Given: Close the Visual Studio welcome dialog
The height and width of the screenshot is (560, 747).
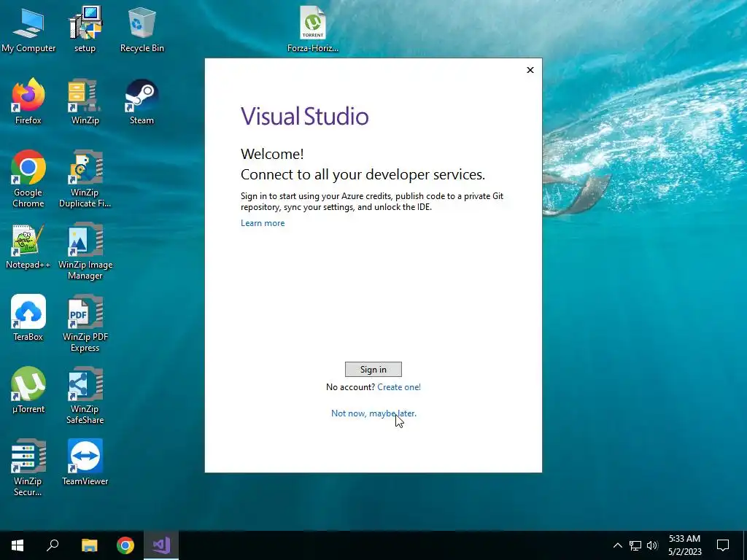Looking at the screenshot, I should (530, 70).
